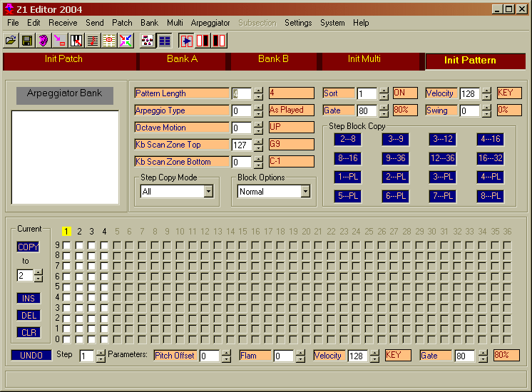Image resolution: width=532 pixels, height=392 pixels.
Task: Click the red music note staff icon
Action: coord(93,41)
